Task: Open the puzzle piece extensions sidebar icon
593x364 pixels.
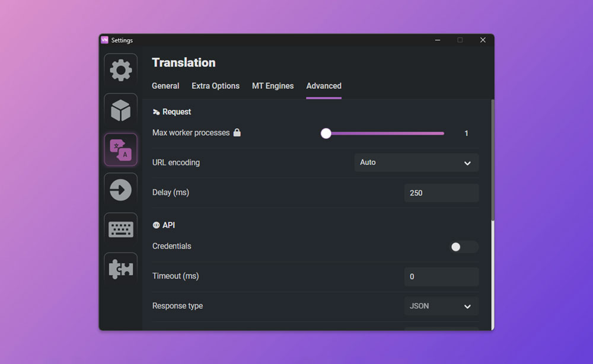Action: (x=120, y=269)
